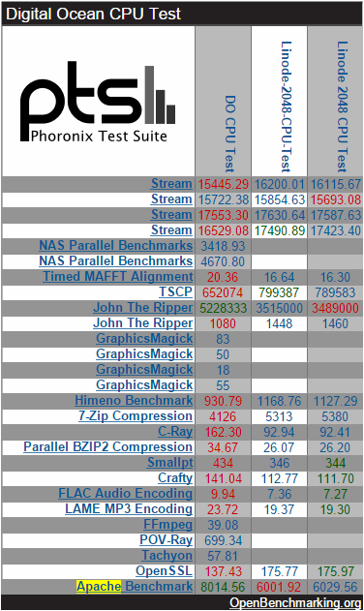Click the 175.97 OpenSSL value
364x611 pixels.
335,571
